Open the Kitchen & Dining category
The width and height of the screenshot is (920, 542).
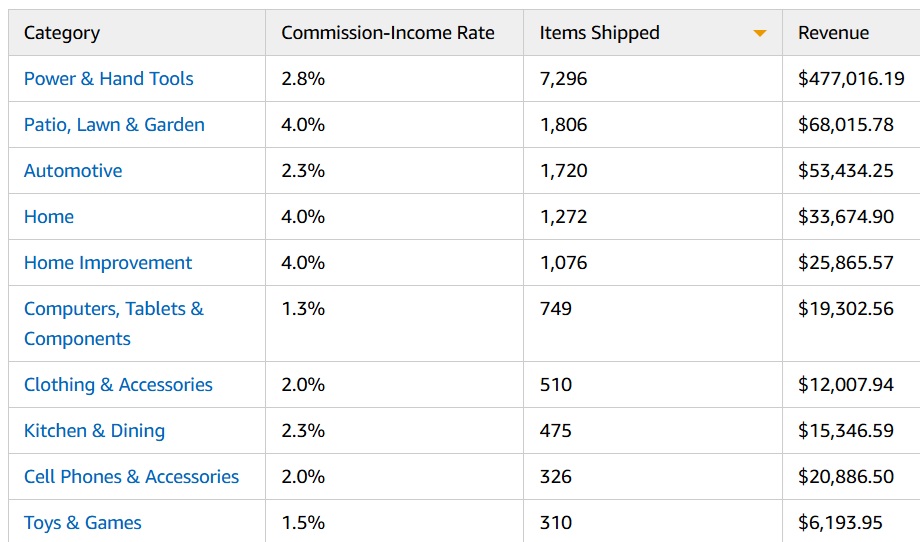94,431
